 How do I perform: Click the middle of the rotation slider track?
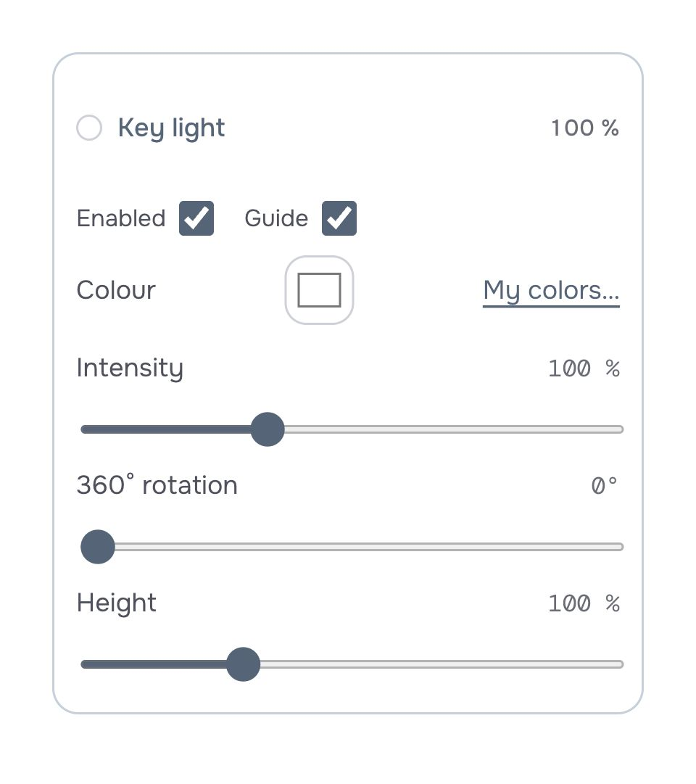tap(352, 547)
